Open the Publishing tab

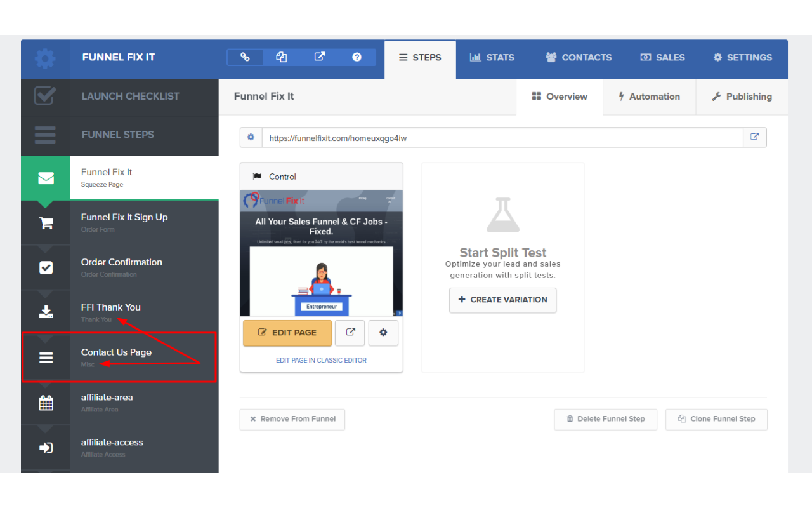coord(742,97)
